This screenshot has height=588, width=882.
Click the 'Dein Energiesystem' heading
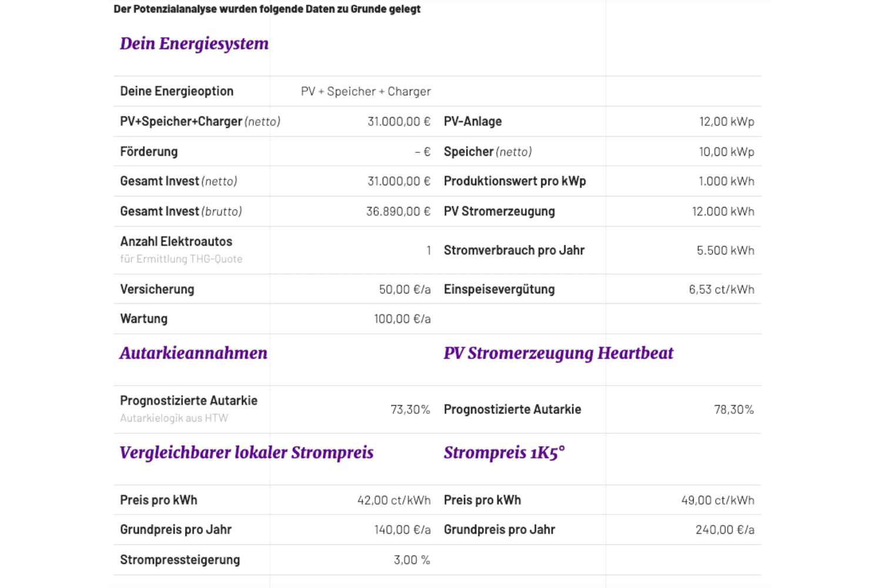(x=194, y=44)
